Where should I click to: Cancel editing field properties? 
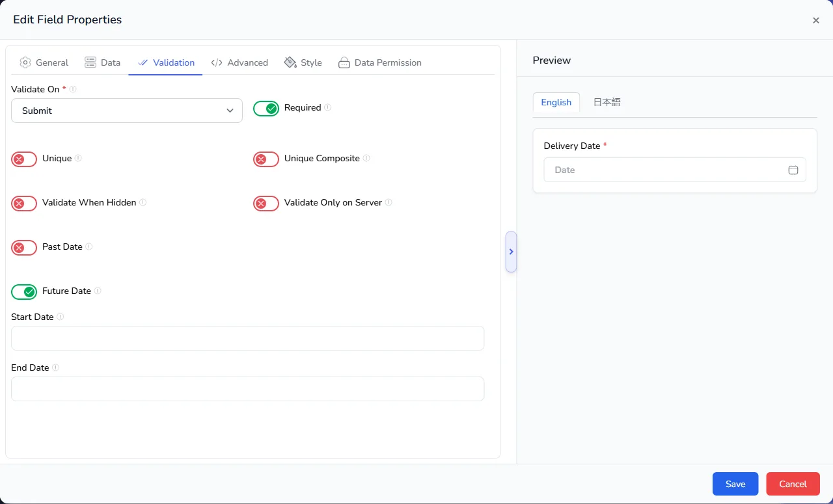[x=793, y=484]
